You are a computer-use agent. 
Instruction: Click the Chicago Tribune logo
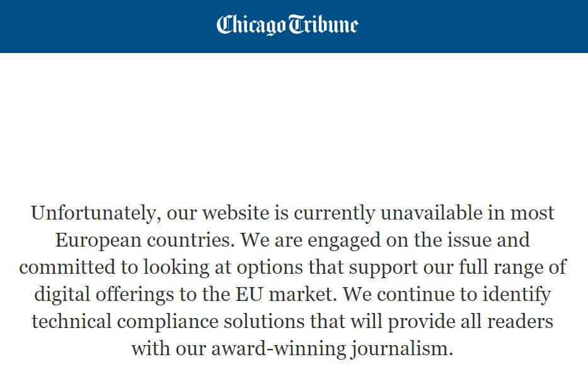coord(287,25)
